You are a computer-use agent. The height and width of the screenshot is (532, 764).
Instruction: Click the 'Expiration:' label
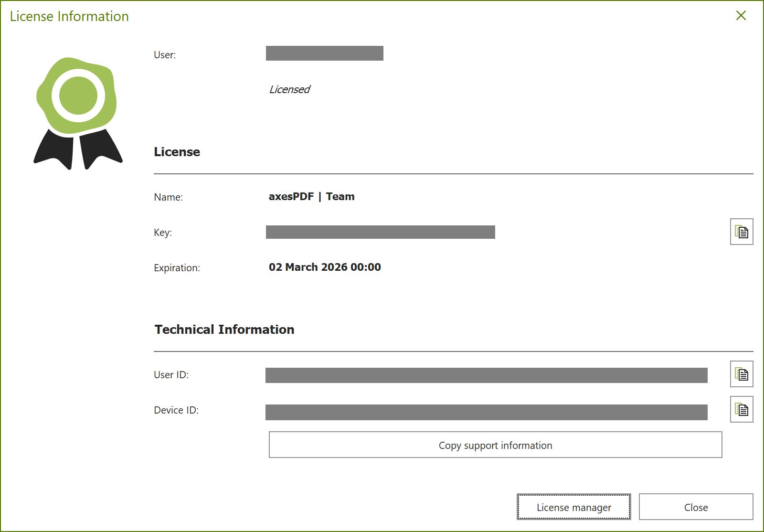(x=177, y=268)
